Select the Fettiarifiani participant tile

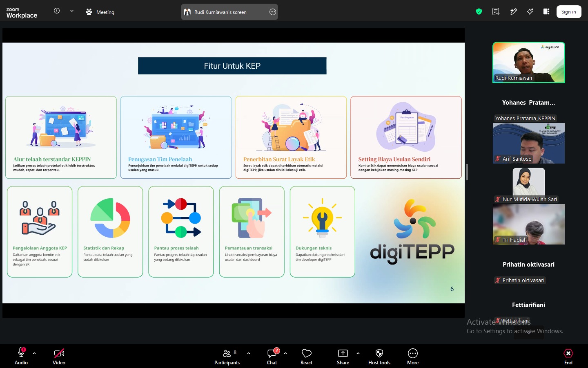coord(529,305)
